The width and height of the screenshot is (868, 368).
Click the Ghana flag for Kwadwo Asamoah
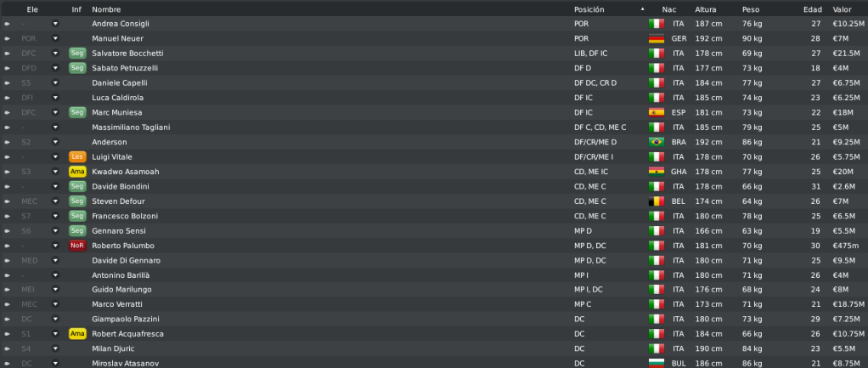656,172
